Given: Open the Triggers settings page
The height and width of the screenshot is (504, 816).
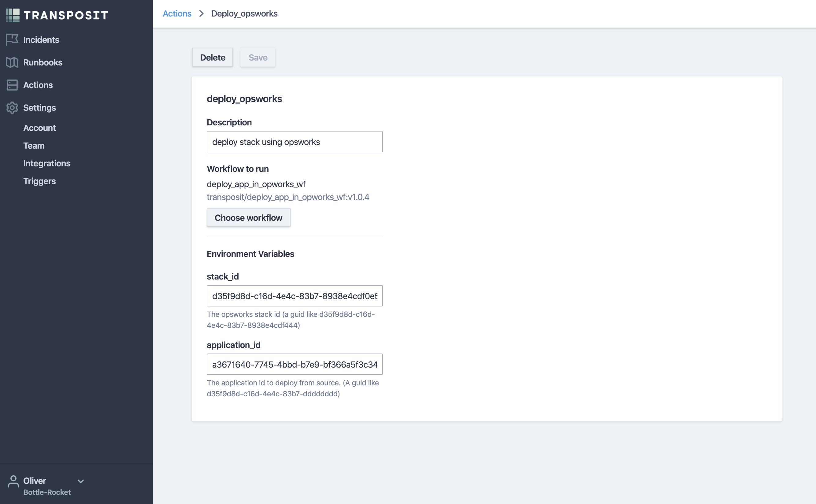Looking at the screenshot, I should 39,181.
